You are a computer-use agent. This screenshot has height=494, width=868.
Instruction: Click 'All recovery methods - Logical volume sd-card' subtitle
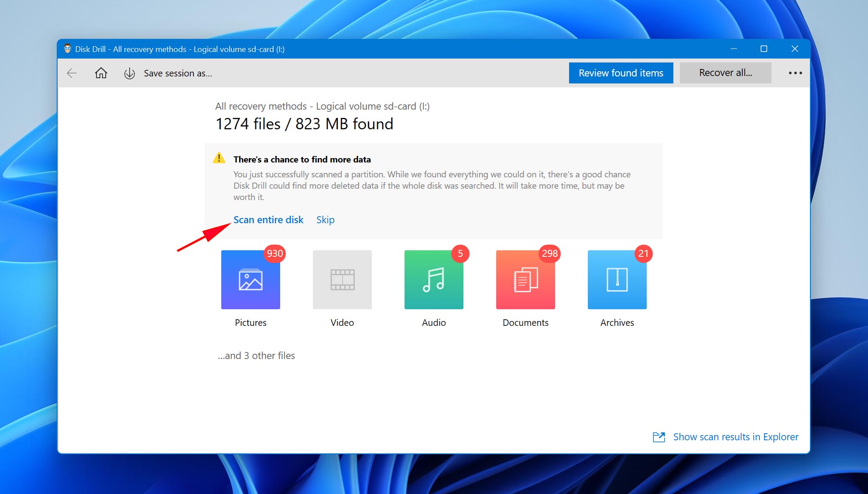[x=322, y=106]
